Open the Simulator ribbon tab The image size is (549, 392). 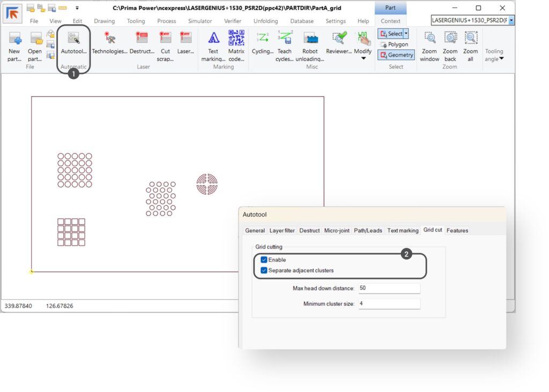(x=199, y=21)
